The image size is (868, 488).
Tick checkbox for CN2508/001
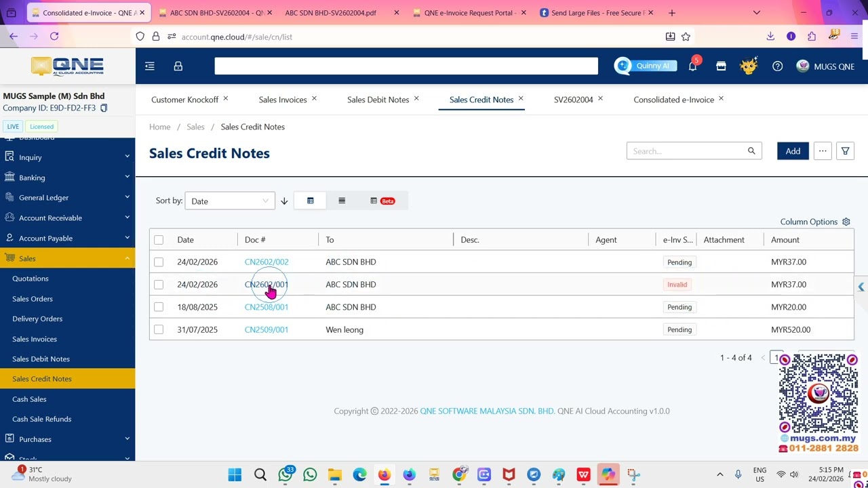[x=159, y=307]
